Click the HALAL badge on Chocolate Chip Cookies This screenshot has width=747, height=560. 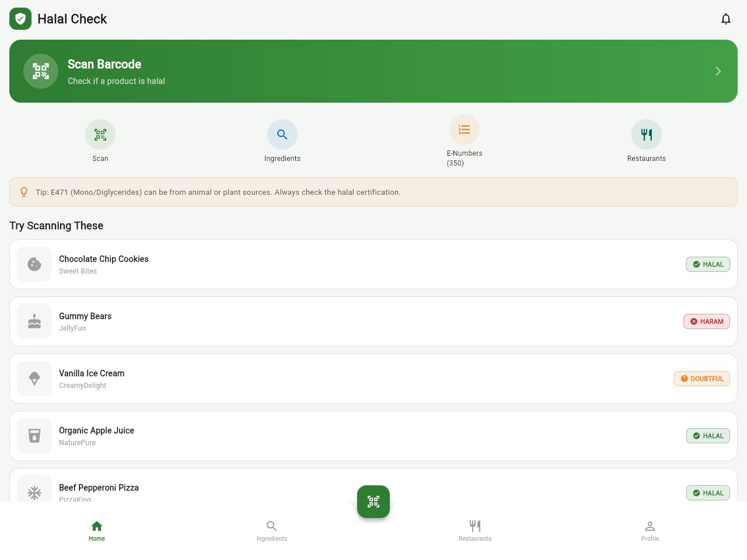pyautogui.click(x=708, y=264)
